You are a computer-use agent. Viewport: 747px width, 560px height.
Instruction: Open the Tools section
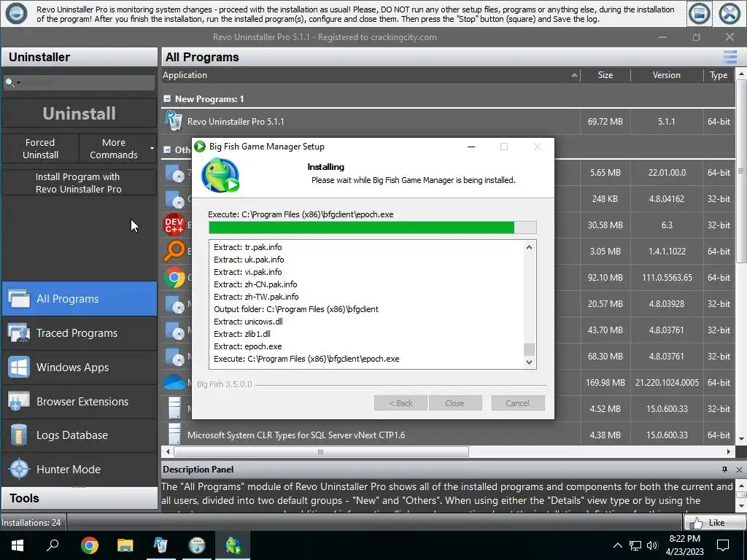pyautogui.click(x=79, y=498)
